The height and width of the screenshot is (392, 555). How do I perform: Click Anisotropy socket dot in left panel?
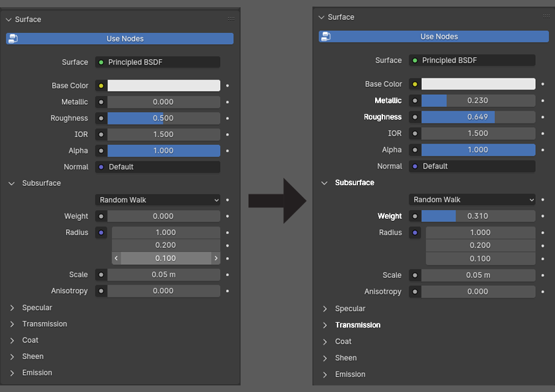[x=102, y=291]
